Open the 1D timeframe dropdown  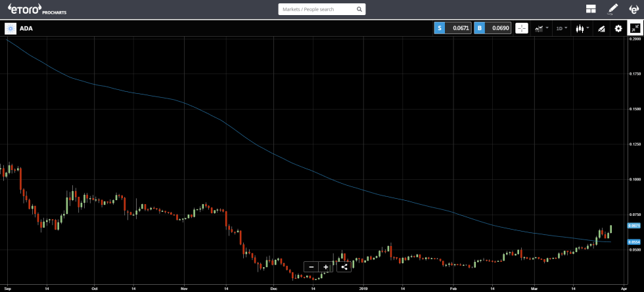click(562, 29)
